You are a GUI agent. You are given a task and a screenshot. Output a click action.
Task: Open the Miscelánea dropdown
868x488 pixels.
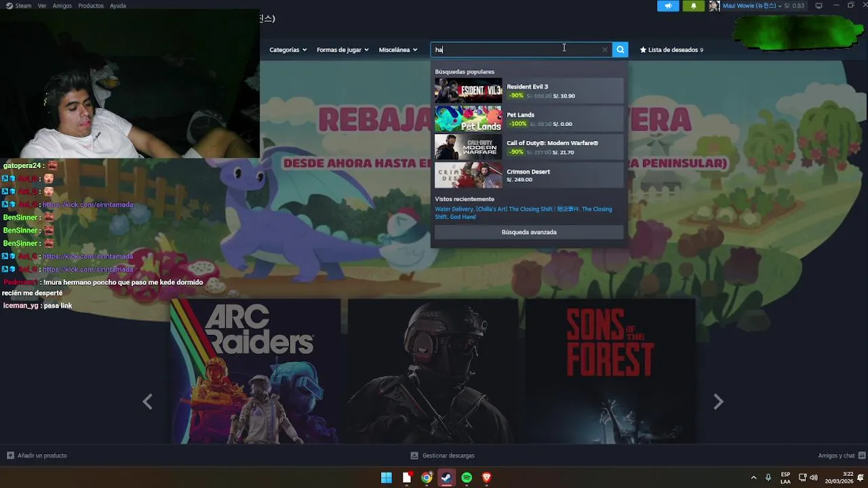point(398,49)
